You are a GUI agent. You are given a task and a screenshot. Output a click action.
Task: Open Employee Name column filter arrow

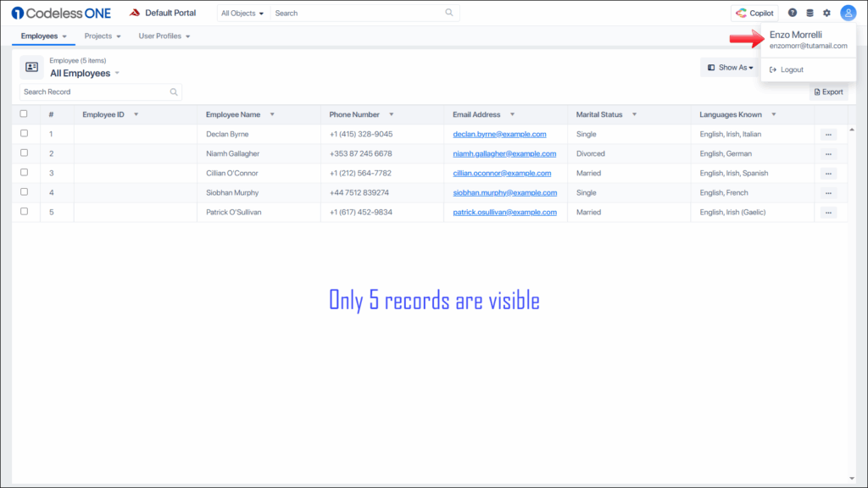pos(272,114)
